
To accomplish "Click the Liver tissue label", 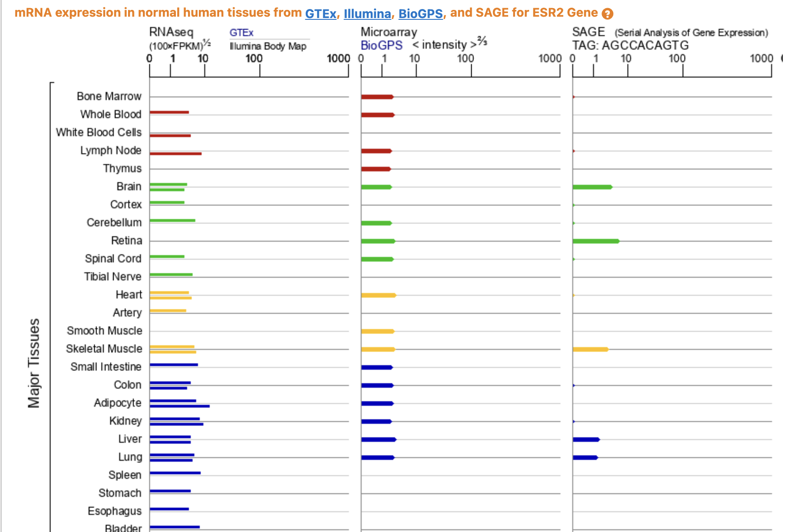I will click(x=130, y=439).
